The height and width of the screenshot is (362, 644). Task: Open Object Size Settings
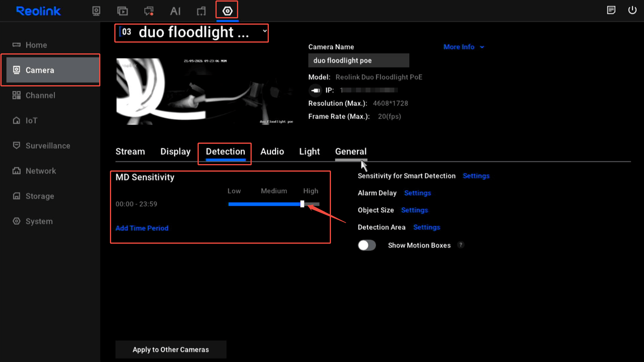[414, 210]
